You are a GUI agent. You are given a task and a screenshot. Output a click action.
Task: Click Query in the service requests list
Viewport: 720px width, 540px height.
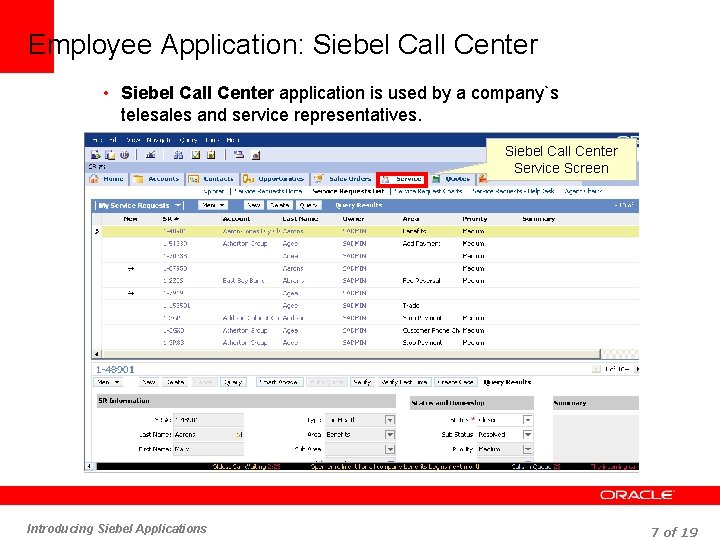point(308,205)
